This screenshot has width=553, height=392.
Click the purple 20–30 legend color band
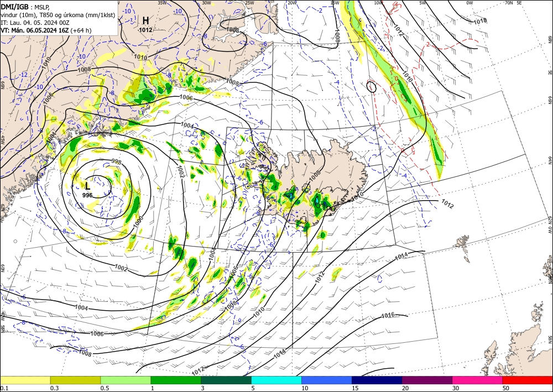[x=427, y=380]
